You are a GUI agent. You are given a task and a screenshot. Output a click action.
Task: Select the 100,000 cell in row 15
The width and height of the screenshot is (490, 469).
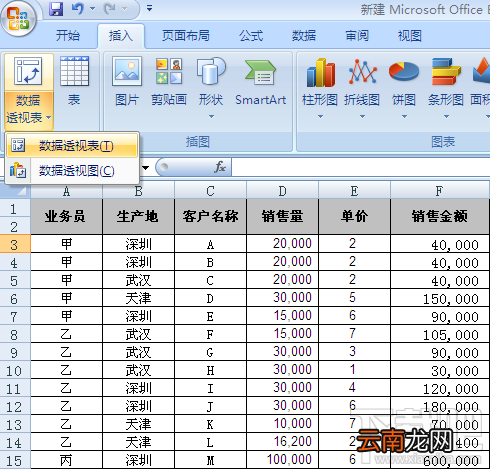pos(282,460)
